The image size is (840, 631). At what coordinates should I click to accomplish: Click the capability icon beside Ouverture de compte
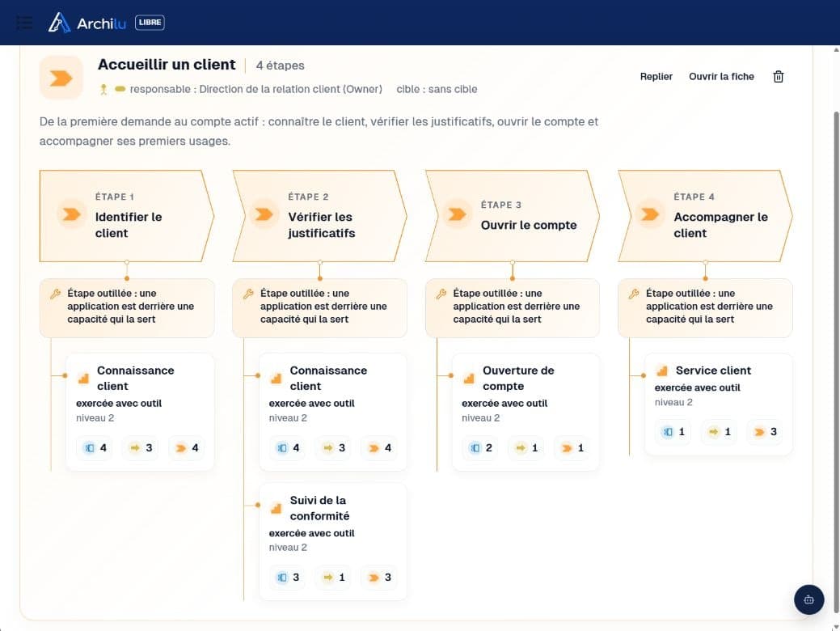[x=469, y=379]
